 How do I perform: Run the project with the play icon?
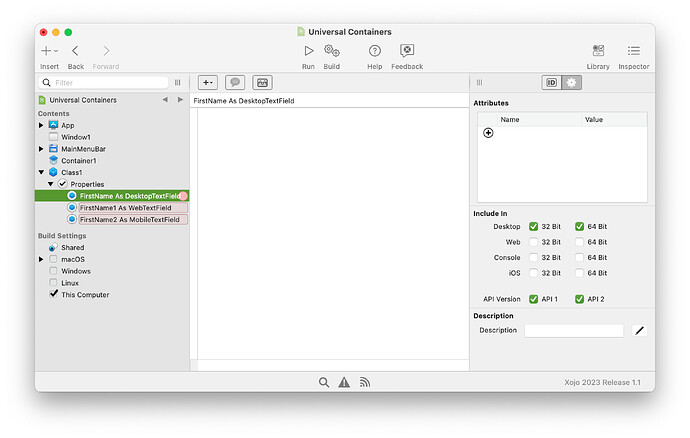point(308,51)
